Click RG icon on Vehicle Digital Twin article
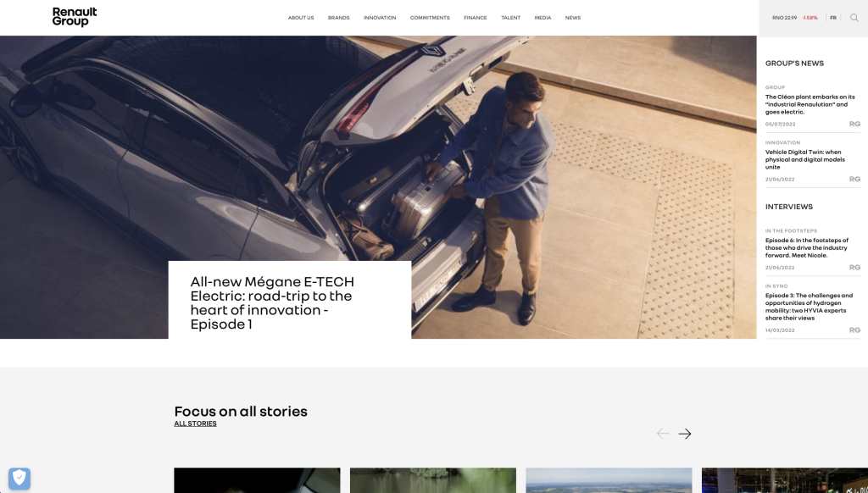868x493 pixels. [x=854, y=180]
